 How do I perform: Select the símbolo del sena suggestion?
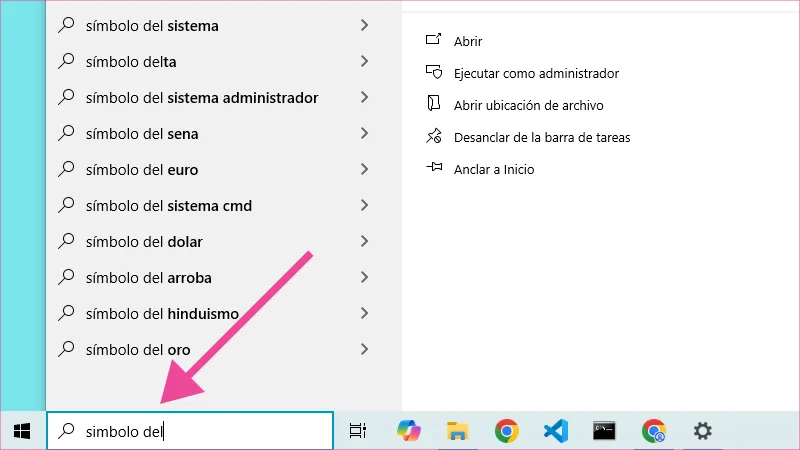click(142, 134)
